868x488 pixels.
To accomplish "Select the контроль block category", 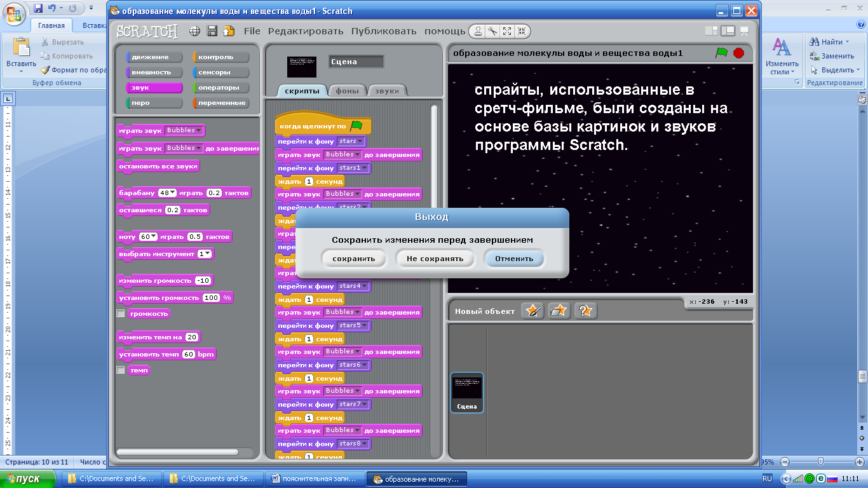I will [x=220, y=57].
